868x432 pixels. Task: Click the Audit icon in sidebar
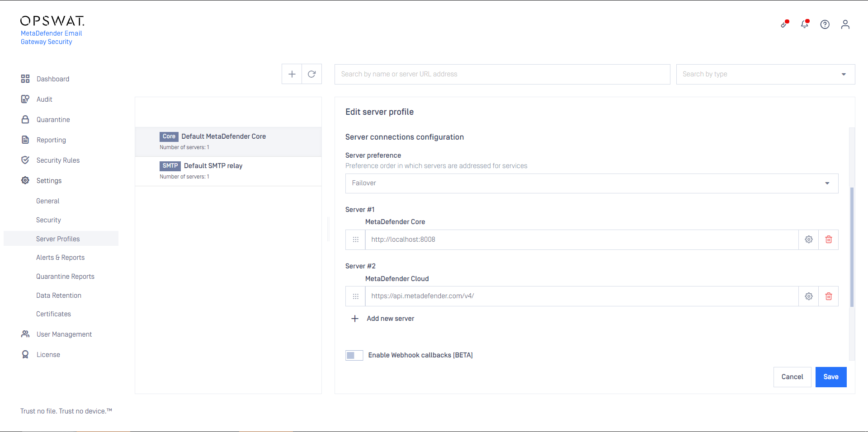[x=25, y=99]
